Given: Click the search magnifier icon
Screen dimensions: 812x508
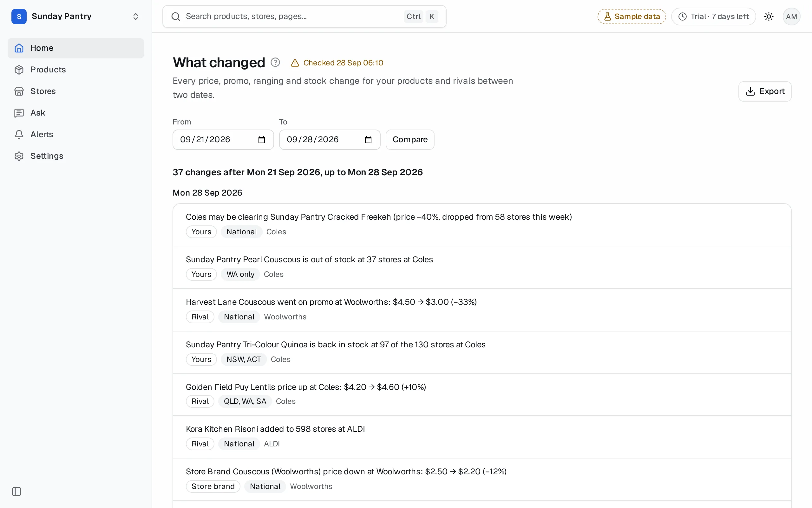Looking at the screenshot, I should (x=175, y=17).
